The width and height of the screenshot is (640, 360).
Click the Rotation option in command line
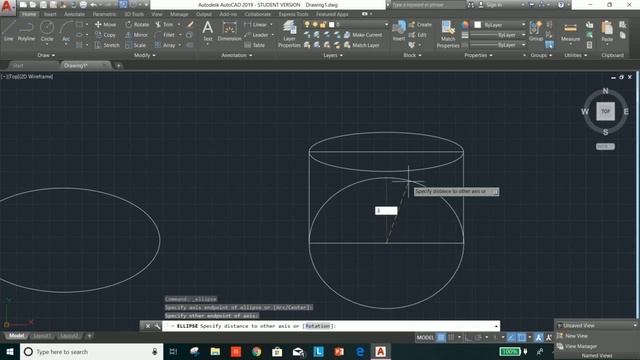coord(317,326)
